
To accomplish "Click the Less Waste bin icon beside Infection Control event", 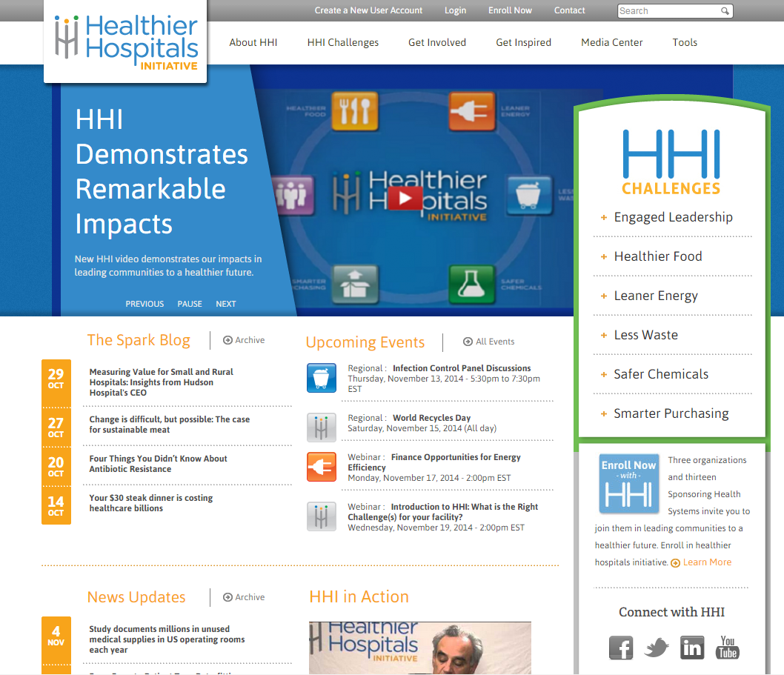I will (x=321, y=378).
